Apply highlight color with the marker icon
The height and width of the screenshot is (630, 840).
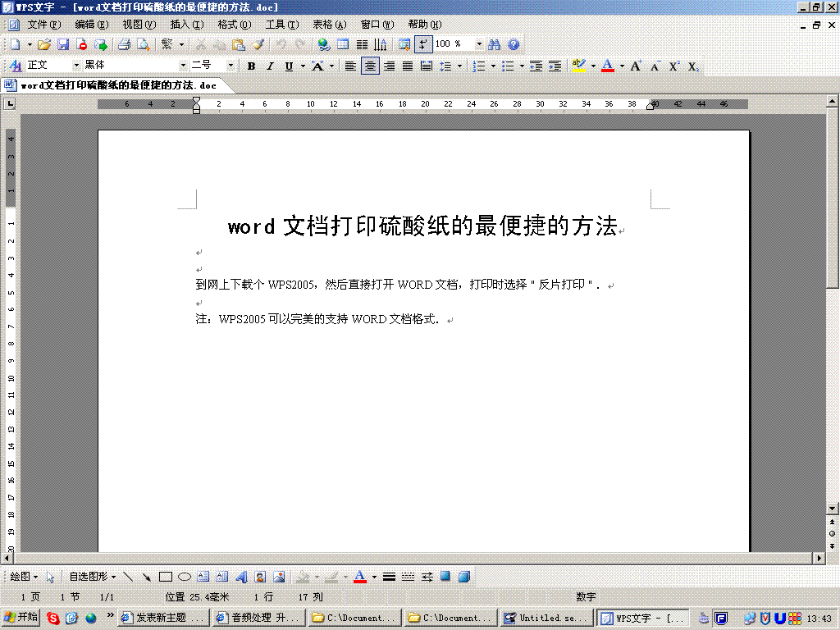pos(578,66)
